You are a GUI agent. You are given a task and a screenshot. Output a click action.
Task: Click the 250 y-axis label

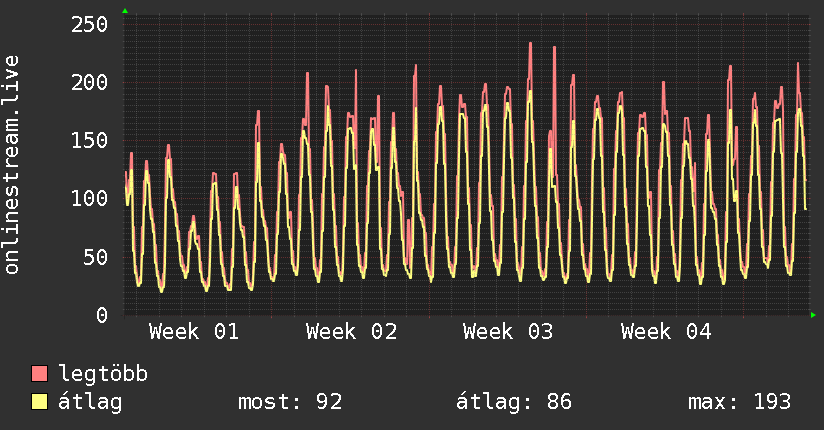[89, 24]
